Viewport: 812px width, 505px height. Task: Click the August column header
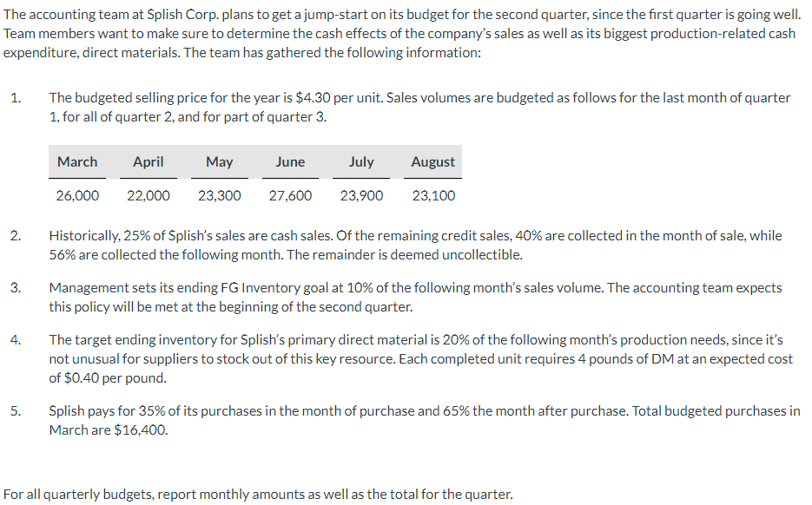pos(433,162)
